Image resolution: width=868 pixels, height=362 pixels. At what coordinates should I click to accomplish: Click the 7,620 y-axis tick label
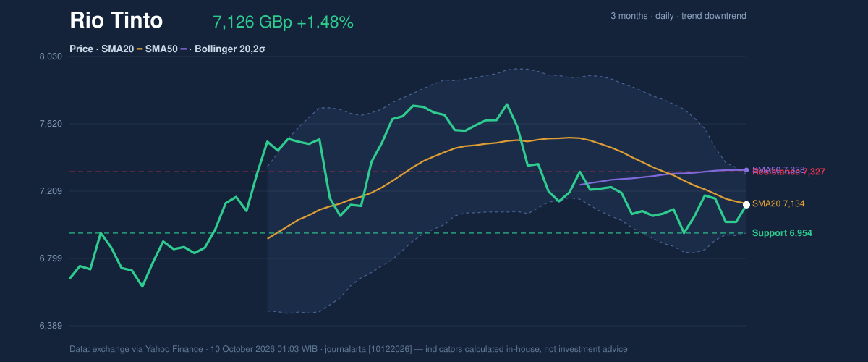click(x=51, y=124)
